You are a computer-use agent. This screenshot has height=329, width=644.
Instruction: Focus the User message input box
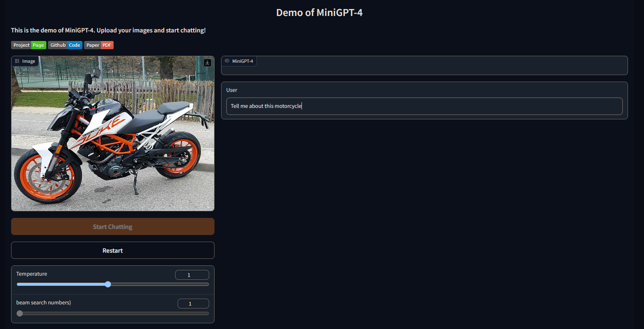[x=425, y=106]
